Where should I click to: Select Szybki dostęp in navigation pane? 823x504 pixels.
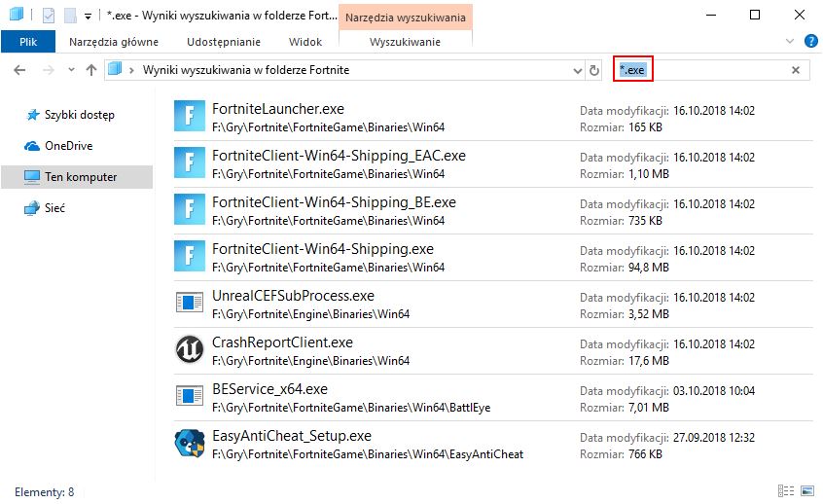(79, 115)
